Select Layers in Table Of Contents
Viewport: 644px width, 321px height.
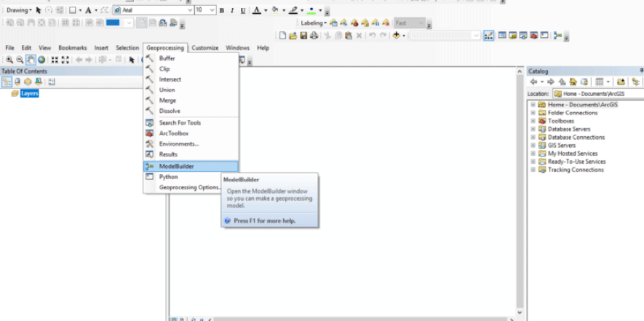point(30,93)
